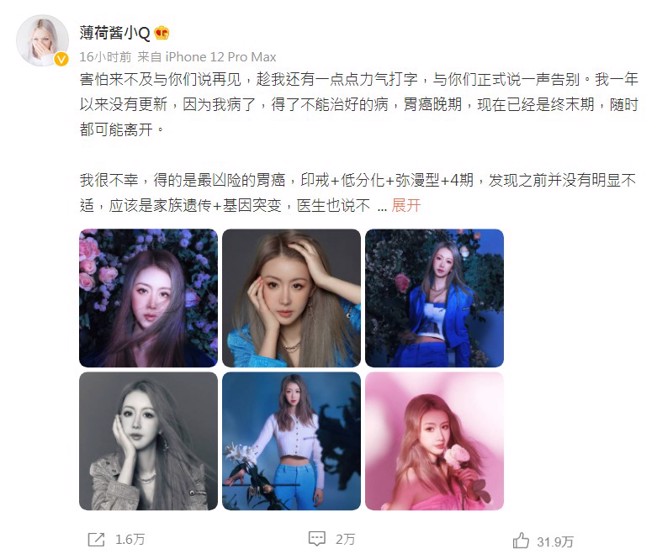Click the 16小时前 timestamp
Screen dimensions: 656x559
(105, 56)
